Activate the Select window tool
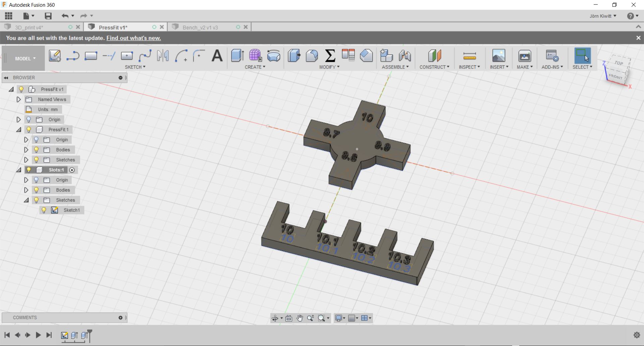 point(582,56)
